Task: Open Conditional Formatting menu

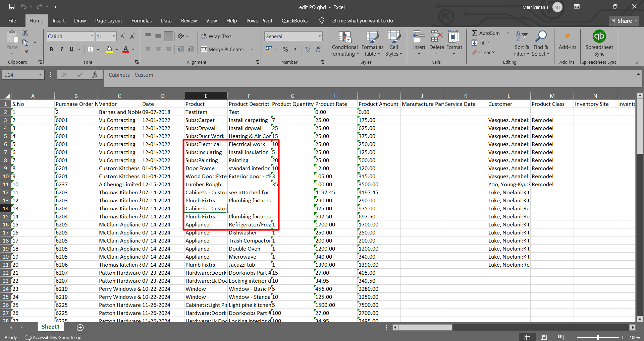Action: coord(345,44)
